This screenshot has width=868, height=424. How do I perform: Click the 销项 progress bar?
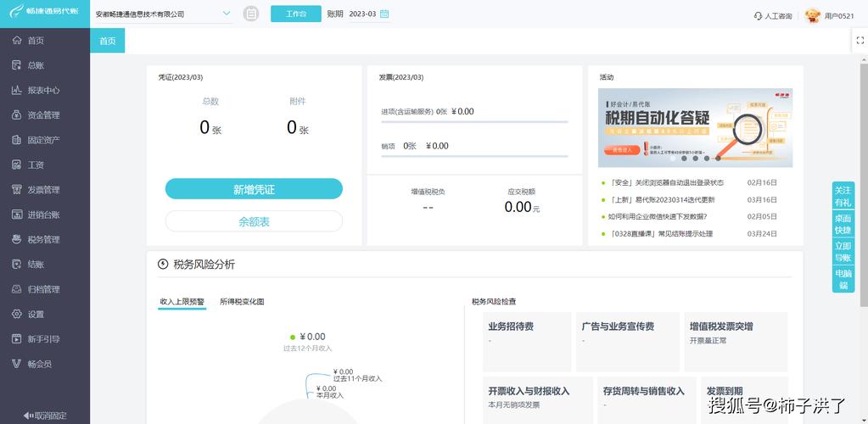point(474,156)
